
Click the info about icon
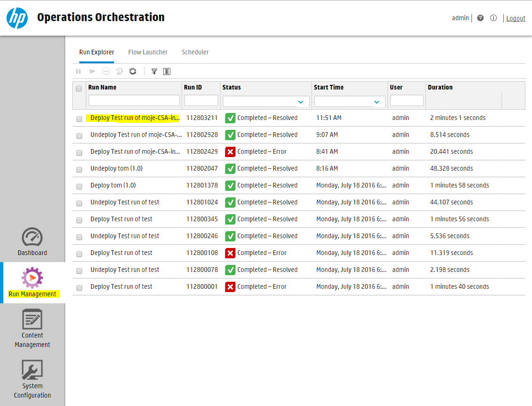[494, 18]
